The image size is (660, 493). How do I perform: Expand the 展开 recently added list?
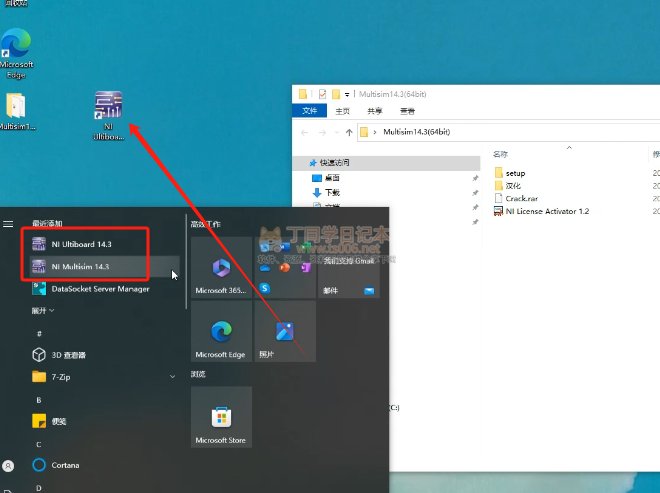43,311
